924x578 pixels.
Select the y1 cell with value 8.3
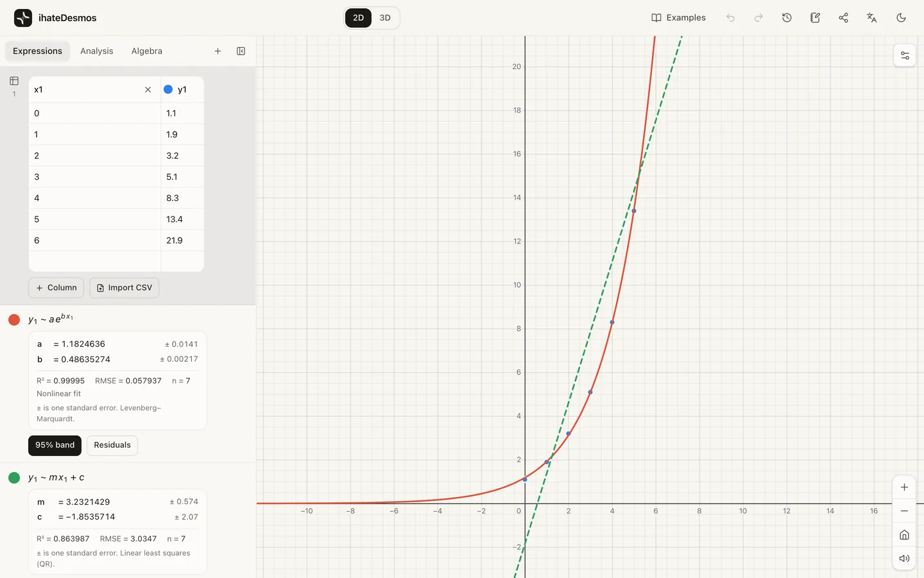point(182,198)
